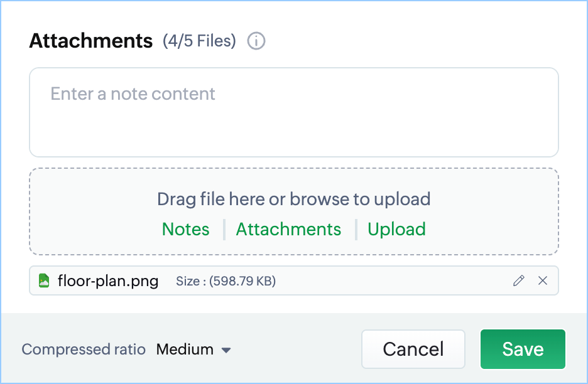This screenshot has height=384, width=588.
Task: Remove floor-plan.png with the X icon
Action: [543, 281]
